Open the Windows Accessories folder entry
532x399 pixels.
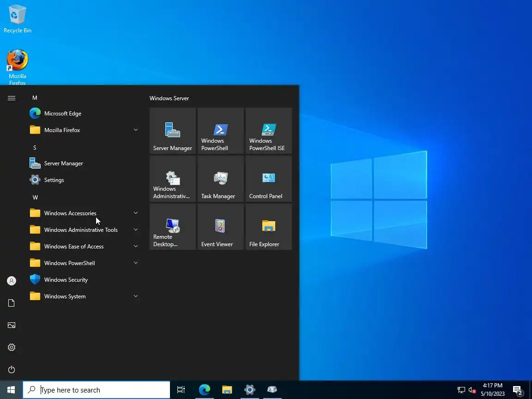[84, 213]
